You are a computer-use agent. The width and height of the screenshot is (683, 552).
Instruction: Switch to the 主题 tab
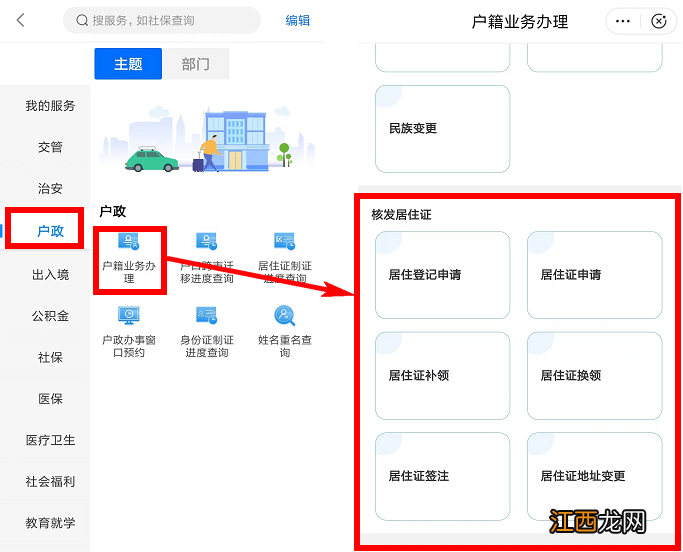point(128,64)
